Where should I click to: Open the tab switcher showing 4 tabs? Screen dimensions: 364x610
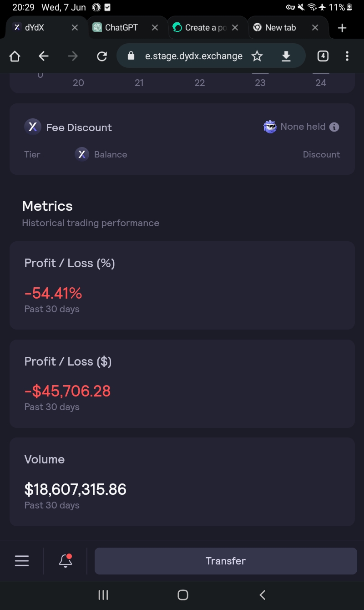(x=323, y=56)
